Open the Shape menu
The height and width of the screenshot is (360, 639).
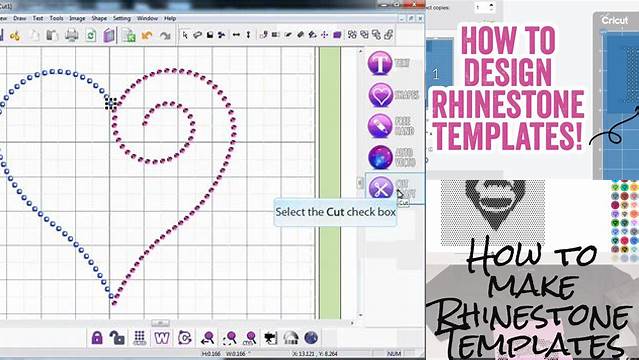tap(99, 18)
